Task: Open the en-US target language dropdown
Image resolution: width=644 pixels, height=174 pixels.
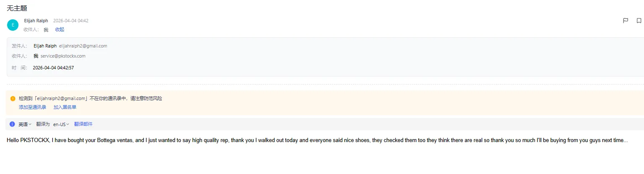Action: point(61,124)
